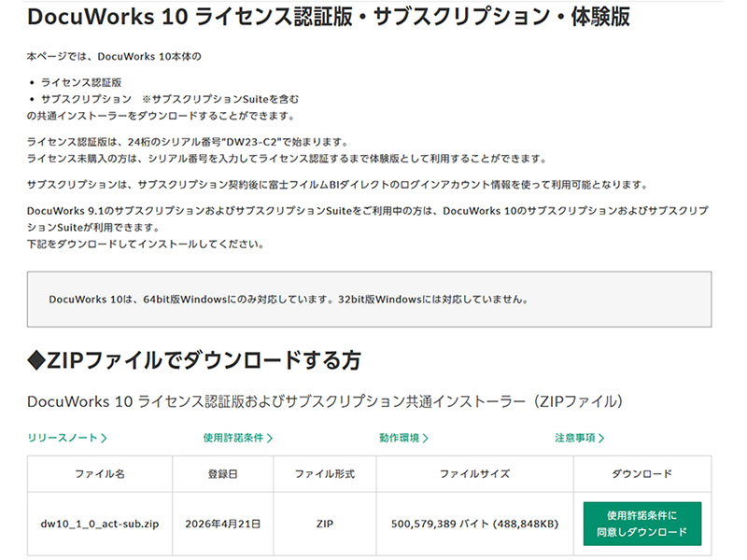
Task: Open the 使用許諾条件 link
Action: pyautogui.click(x=237, y=438)
